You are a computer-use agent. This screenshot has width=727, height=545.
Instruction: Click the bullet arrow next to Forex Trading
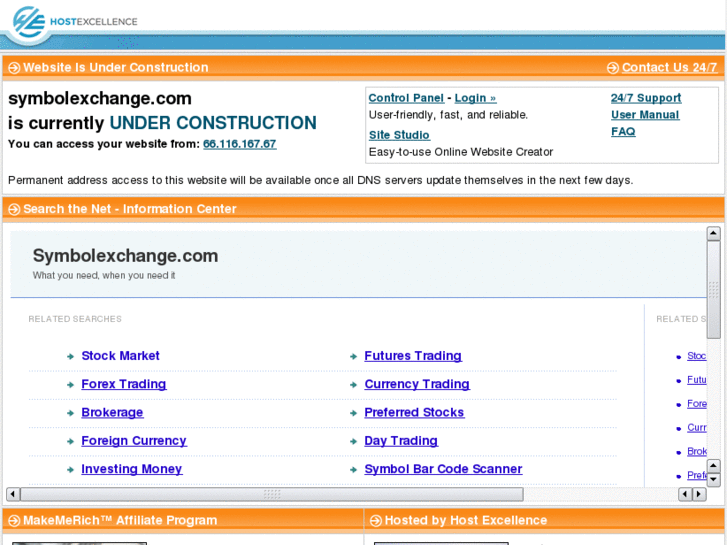(x=70, y=385)
